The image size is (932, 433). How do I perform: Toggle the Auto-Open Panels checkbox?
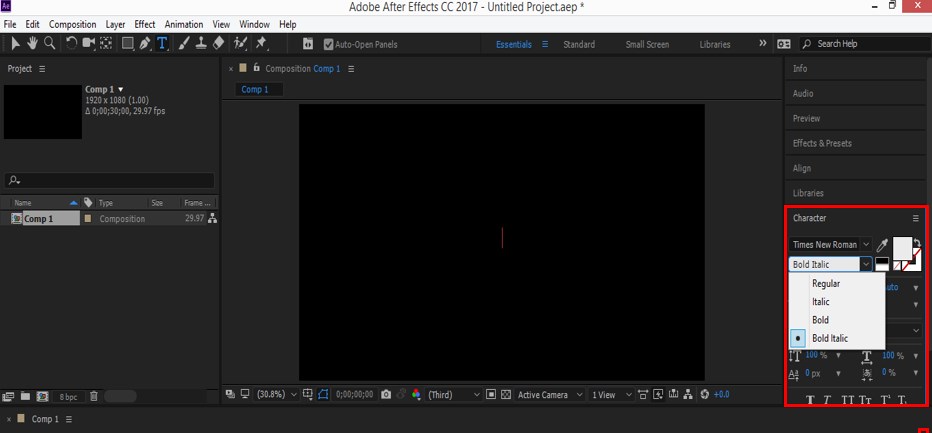328,44
